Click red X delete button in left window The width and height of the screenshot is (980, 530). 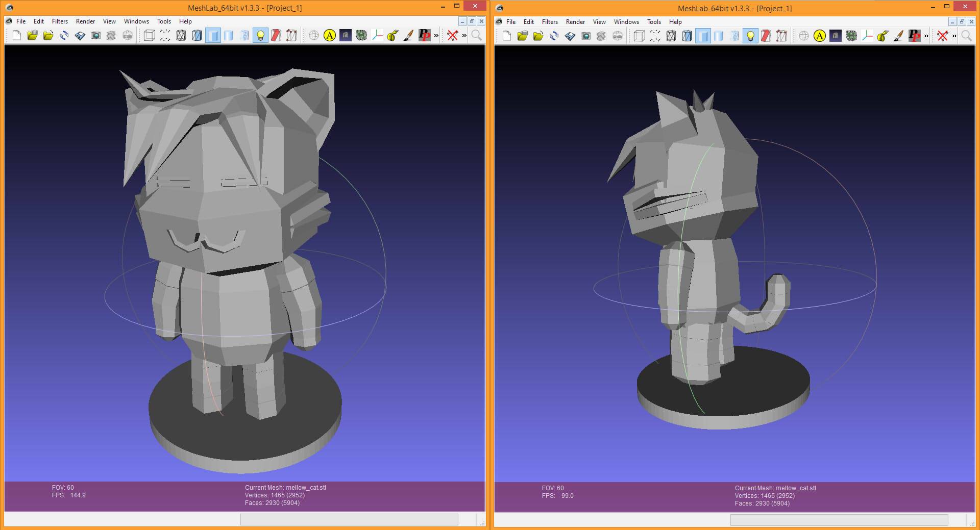tap(452, 35)
